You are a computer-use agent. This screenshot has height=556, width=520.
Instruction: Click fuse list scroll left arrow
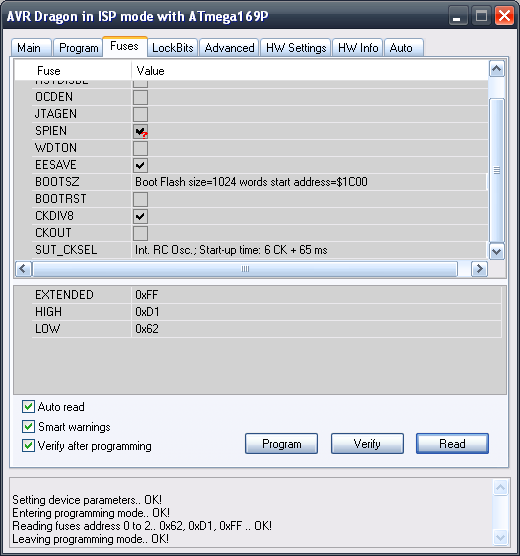pos(23,269)
